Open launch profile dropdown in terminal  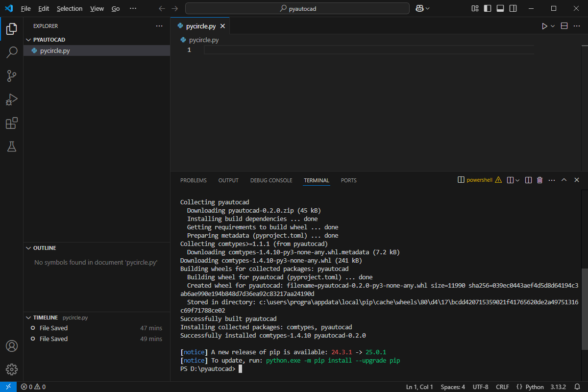coord(518,180)
